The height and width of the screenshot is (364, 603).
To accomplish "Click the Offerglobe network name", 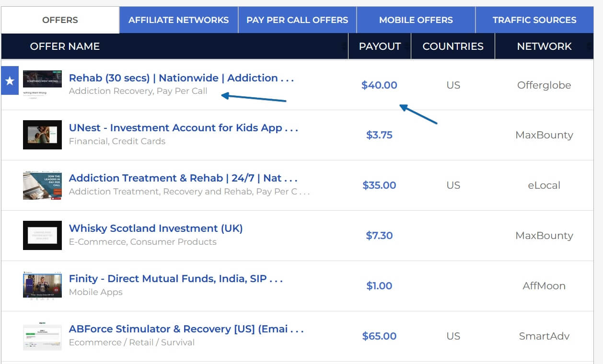I will tap(544, 85).
